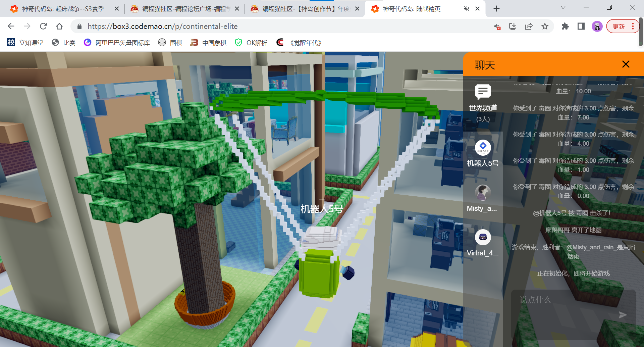The image size is (644, 347).
Task: Select the 世界频道 chat channel
Action: click(483, 103)
